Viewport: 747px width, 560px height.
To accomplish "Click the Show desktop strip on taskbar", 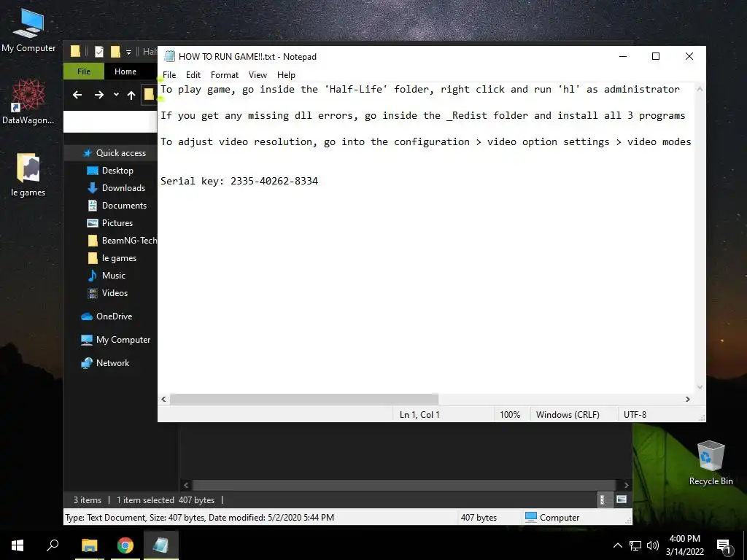I will tap(745, 545).
